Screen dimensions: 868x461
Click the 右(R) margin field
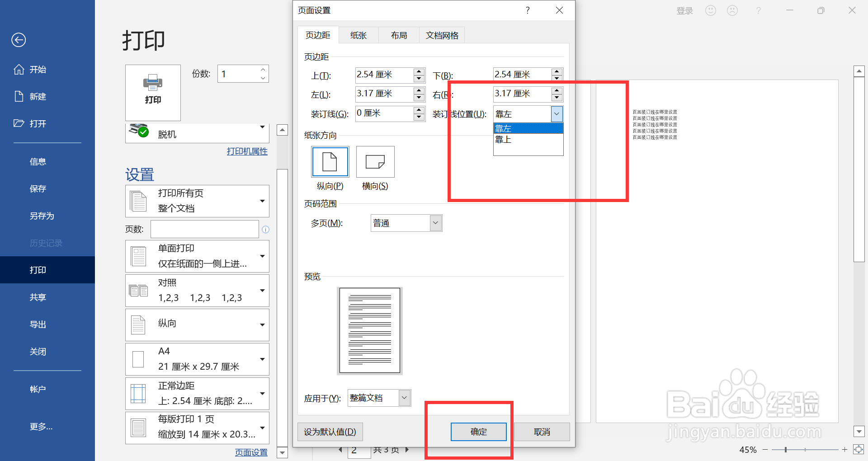pos(522,94)
